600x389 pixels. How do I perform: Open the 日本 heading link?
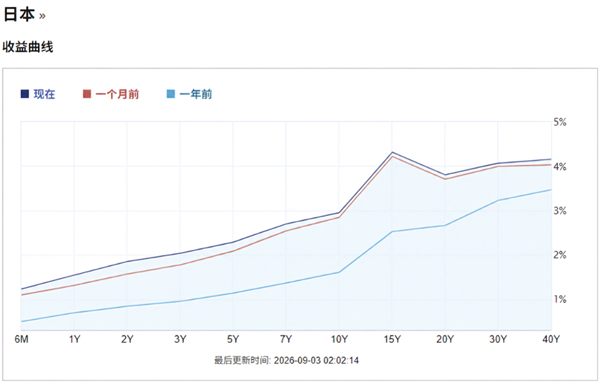click(x=19, y=15)
